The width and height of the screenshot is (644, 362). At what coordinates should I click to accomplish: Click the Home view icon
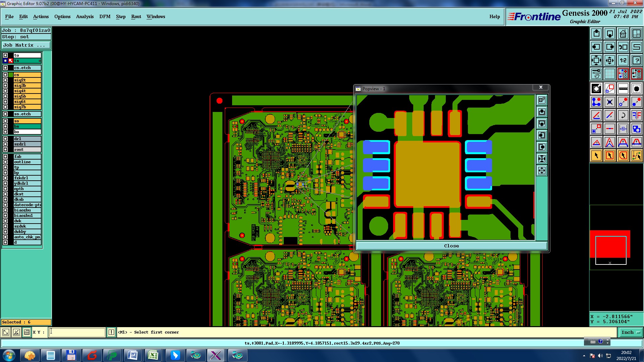click(x=623, y=34)
